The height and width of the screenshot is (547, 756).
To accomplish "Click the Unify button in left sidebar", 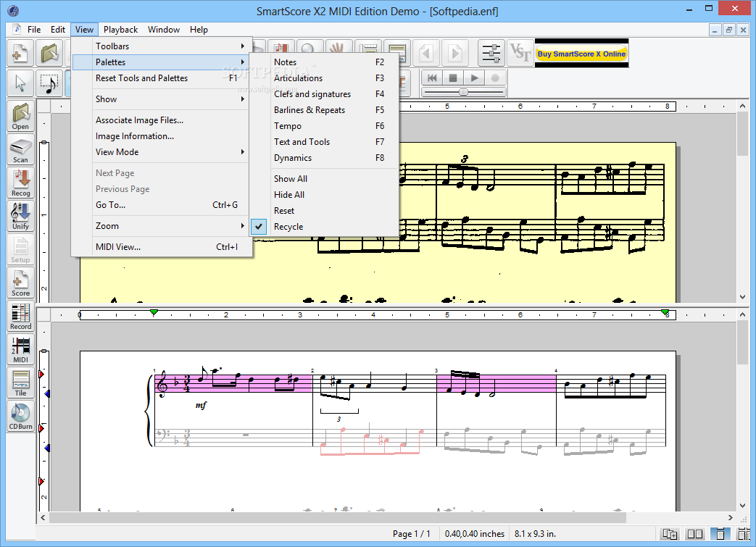I will 20,216.
